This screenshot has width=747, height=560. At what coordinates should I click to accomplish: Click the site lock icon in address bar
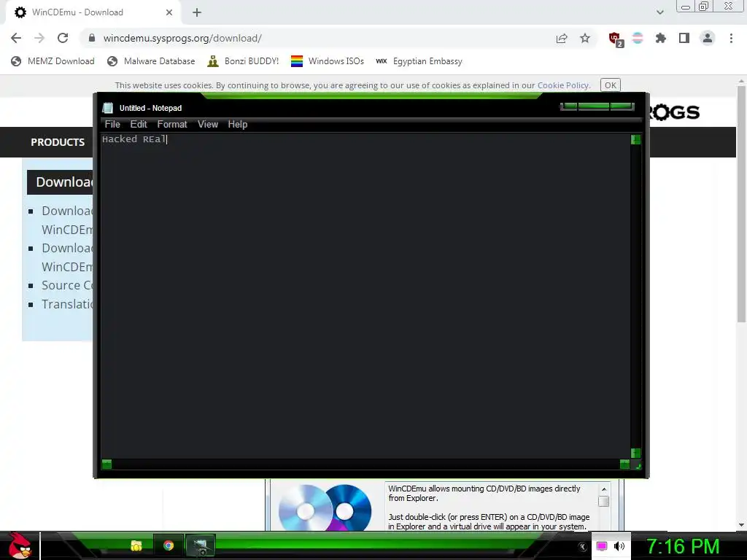click(92, 38)
